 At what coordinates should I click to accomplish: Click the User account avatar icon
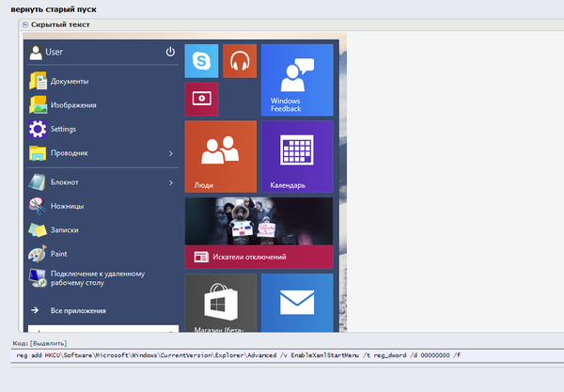click(x=36, y=53)
